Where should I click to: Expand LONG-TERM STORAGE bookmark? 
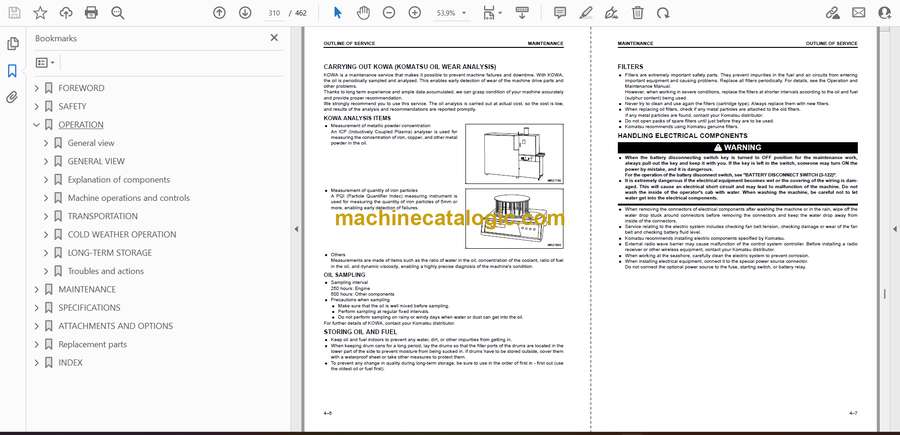pyautogui.click(x=46, y=253)
